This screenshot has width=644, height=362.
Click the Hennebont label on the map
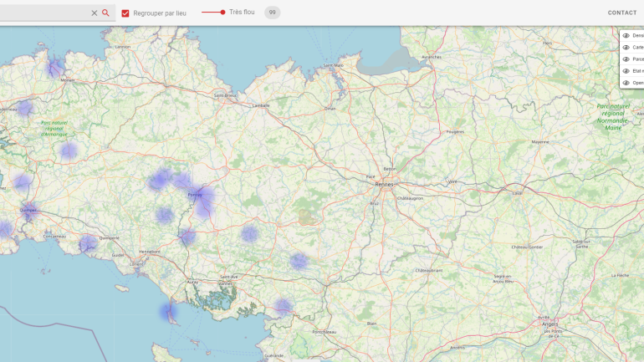[150, 252]
